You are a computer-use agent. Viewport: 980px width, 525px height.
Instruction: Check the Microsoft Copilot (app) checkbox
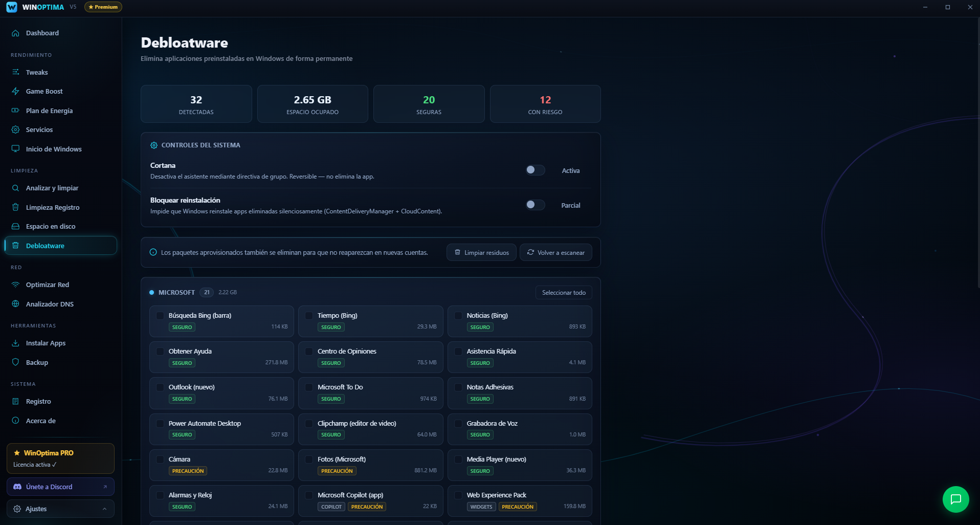point(309,495)
